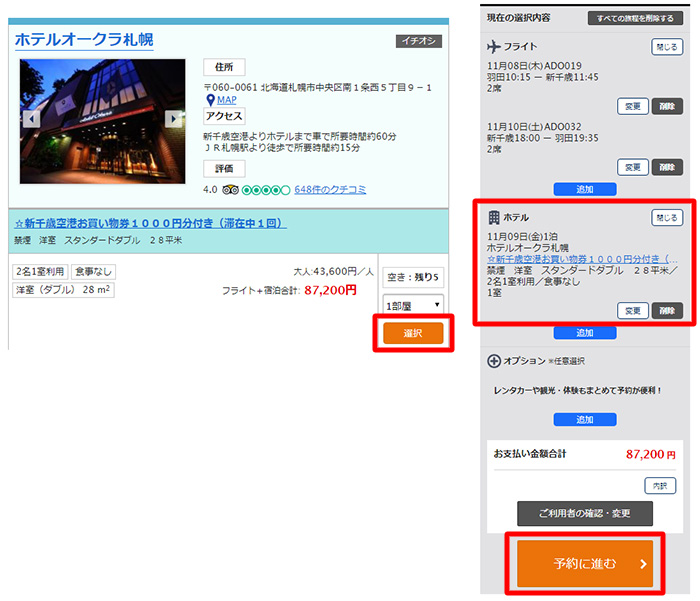Open the 新千歳空港お買い物券 plan link in the hotel card

150,223
